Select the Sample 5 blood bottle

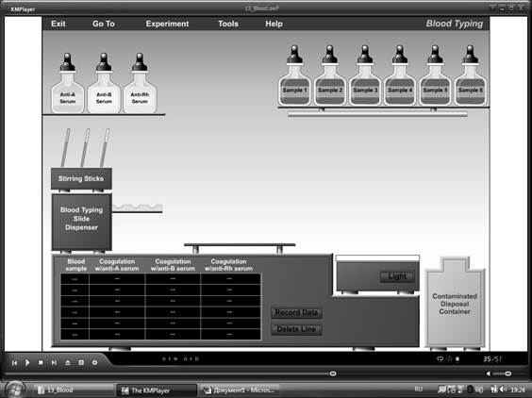tap(435, 76)
